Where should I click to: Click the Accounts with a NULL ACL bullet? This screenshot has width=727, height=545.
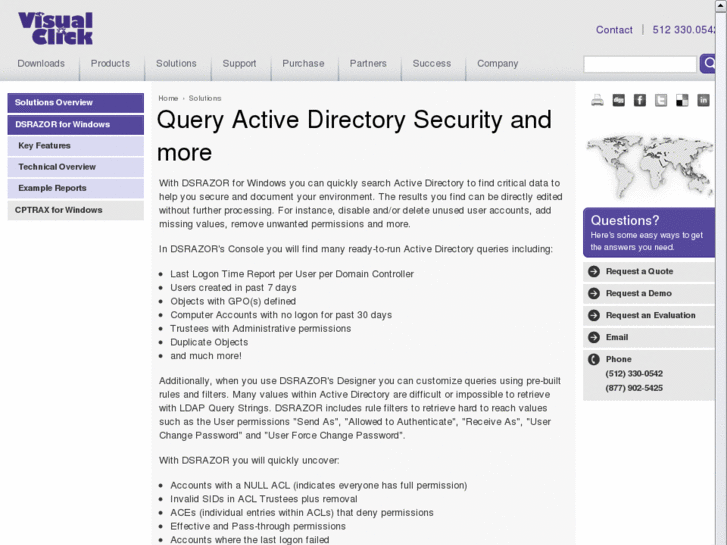click(319, 485)
